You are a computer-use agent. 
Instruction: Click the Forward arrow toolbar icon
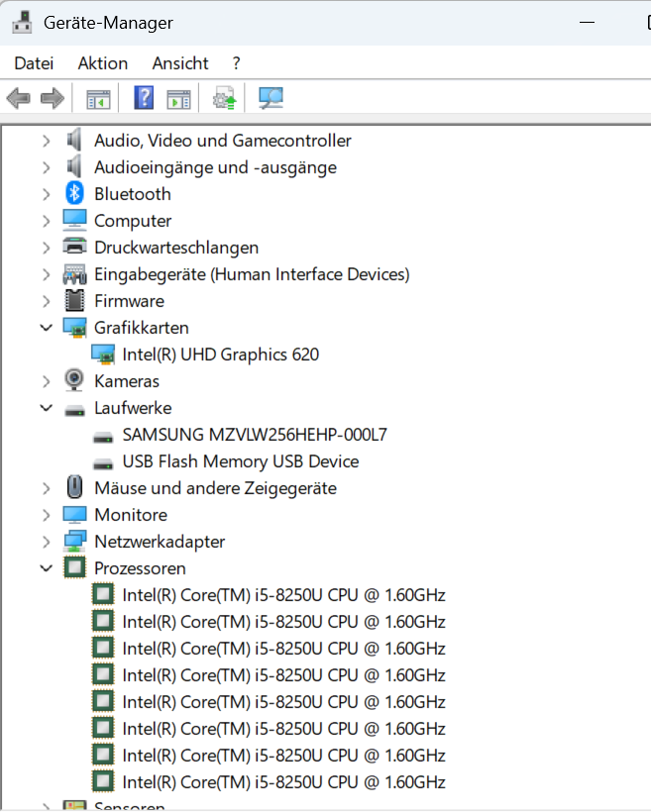coord(53,98)
